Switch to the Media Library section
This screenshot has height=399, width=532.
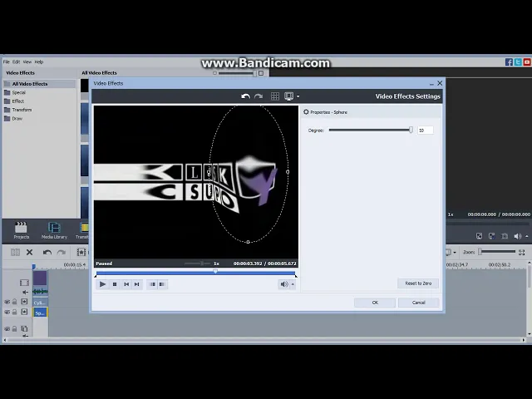click(54, 230)
